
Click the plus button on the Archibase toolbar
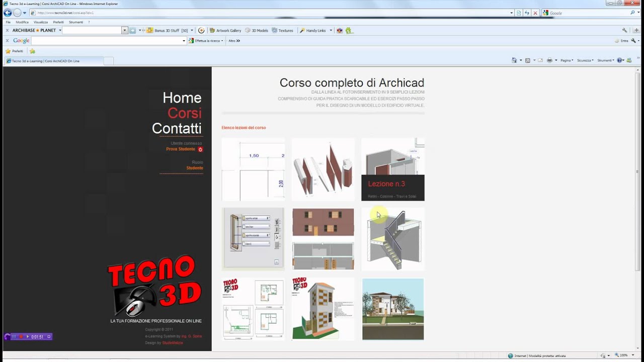click(636, 30)
